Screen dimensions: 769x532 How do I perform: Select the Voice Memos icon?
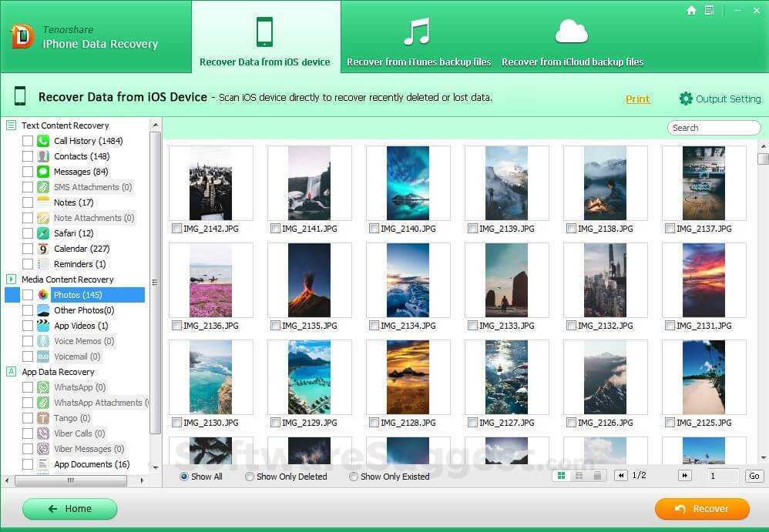pos(42,341)
